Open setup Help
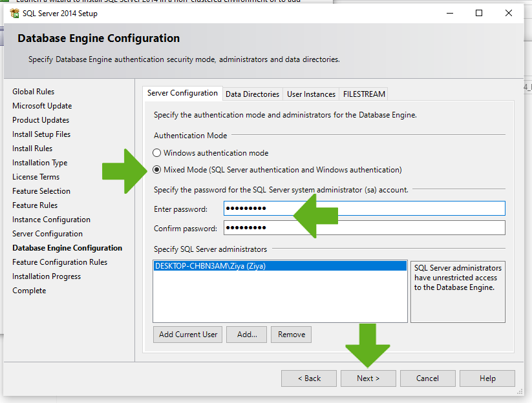532x403 pixels. point(487,378)
